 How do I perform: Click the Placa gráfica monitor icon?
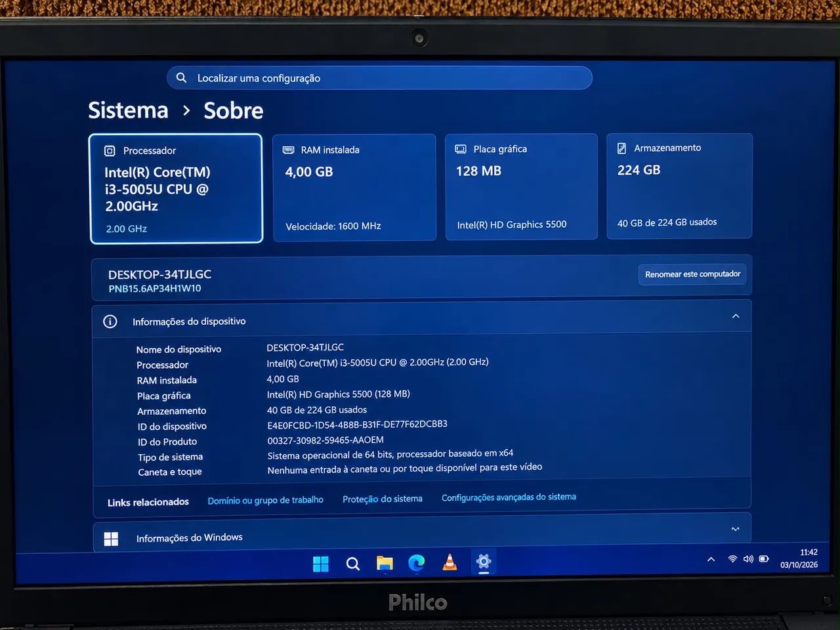point(461,149)
